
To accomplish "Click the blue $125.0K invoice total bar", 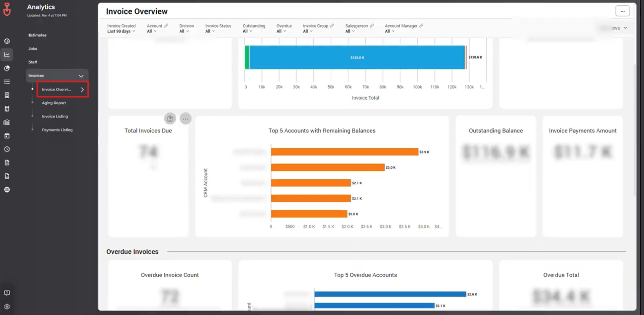I will coord(357,57).
